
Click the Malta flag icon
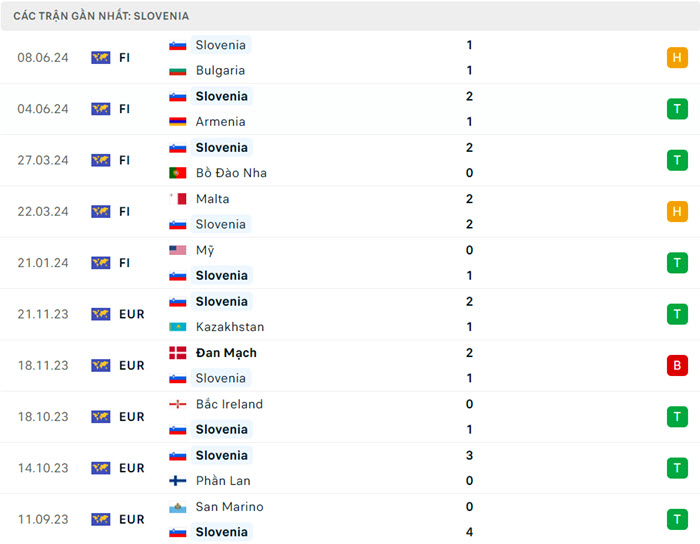tap(178, 199)
